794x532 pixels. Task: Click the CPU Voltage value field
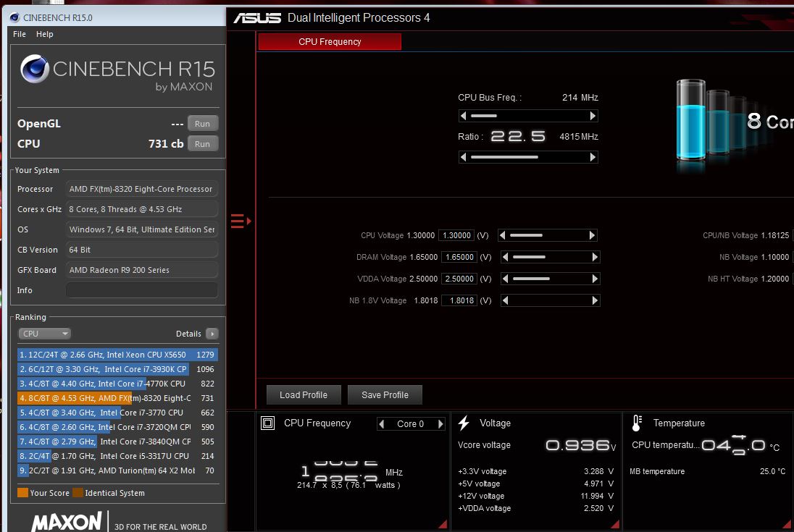456,235
